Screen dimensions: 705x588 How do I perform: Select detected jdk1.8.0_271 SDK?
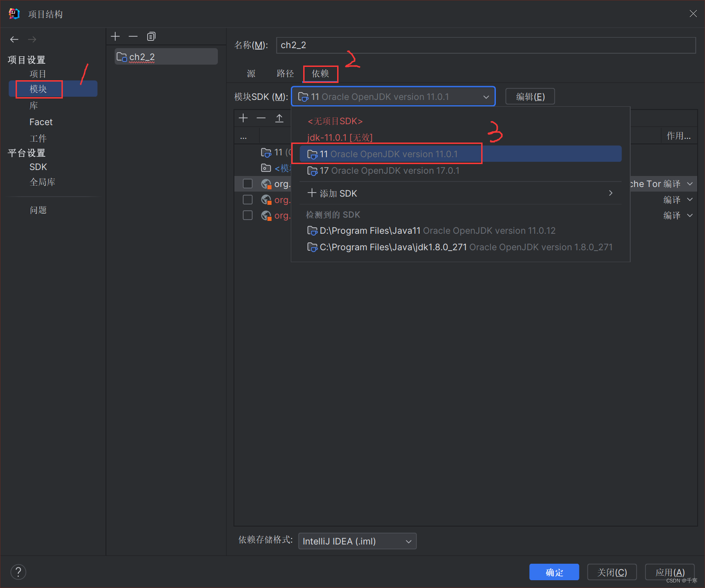(x=461, y=247)
